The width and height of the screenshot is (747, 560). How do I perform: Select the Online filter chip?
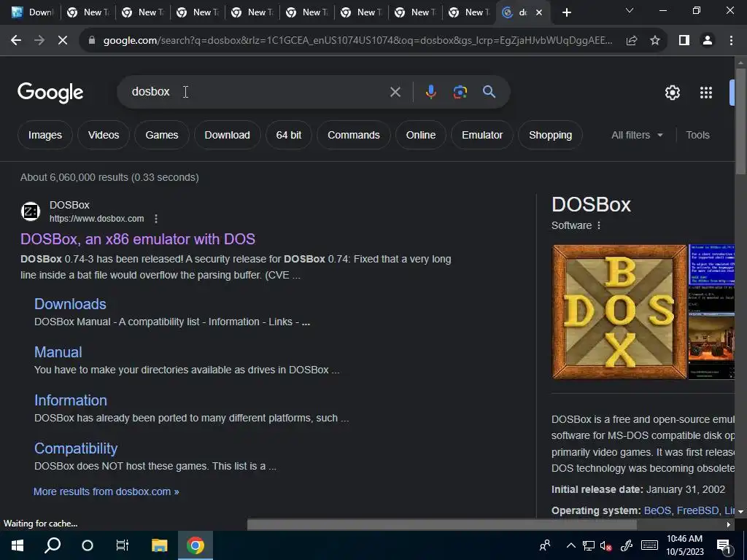421,135
